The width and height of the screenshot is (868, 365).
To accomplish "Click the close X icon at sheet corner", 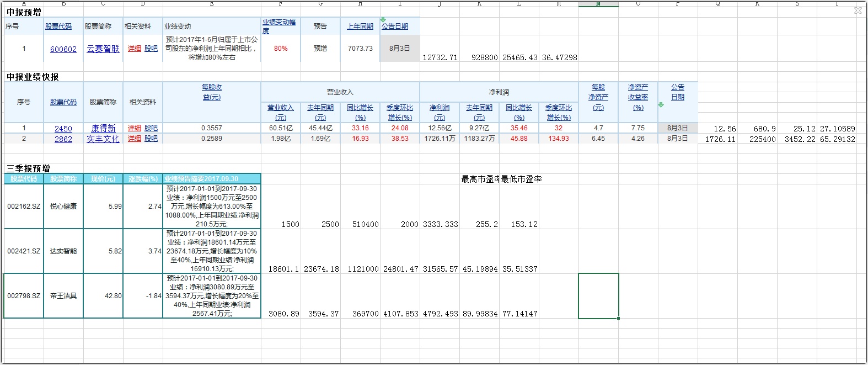I will (858, 10).
